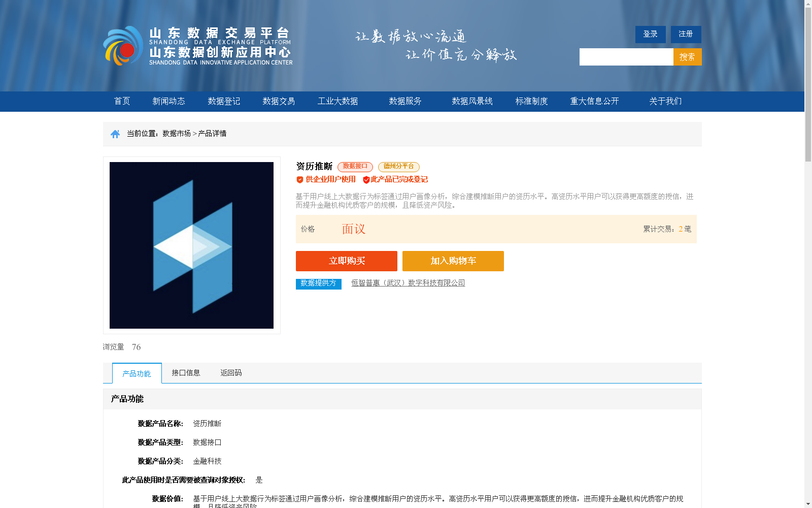Switch to the 返回码 tab

231,373
